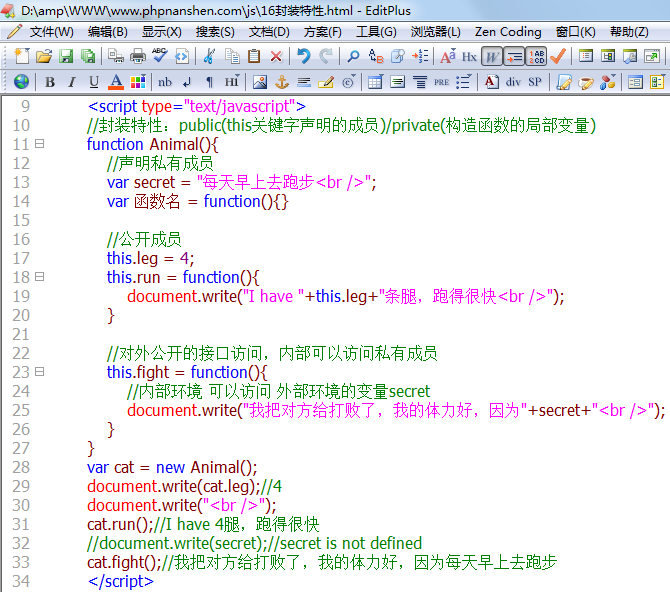Click the comment '//公开成员'
The width and height of the screenshot is (670, 592).
(x=144, y=239)
